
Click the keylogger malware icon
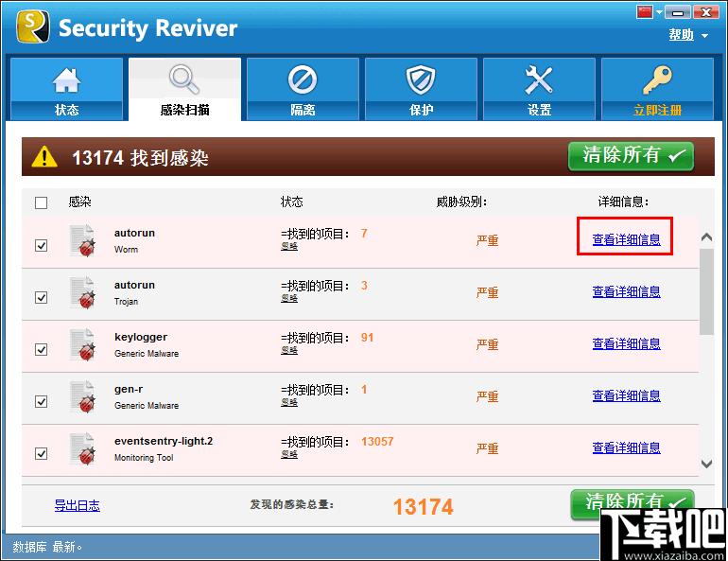(x=82, y=344)
